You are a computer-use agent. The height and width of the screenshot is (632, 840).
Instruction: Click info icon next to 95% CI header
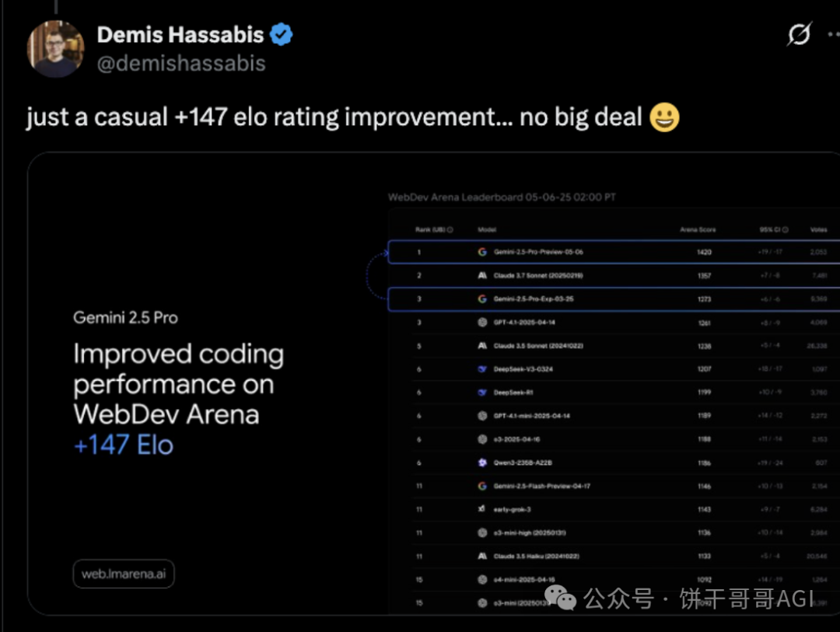786,230
